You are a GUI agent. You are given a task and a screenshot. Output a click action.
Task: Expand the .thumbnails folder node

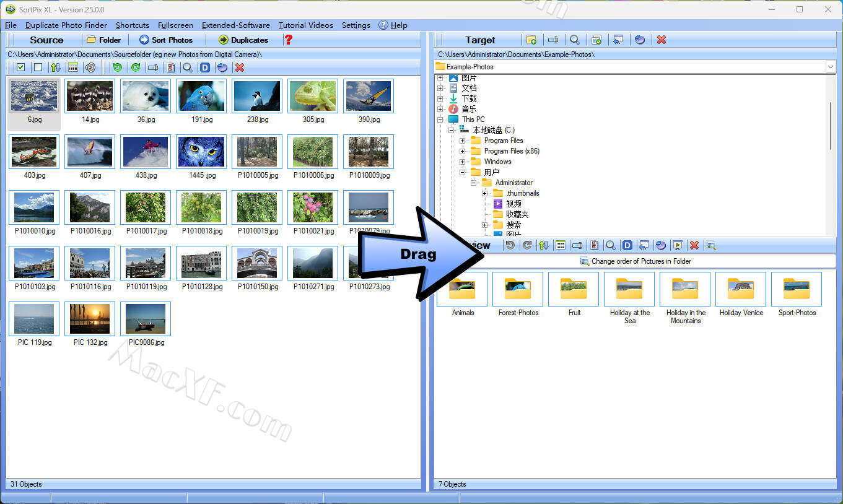click(484, 193)
